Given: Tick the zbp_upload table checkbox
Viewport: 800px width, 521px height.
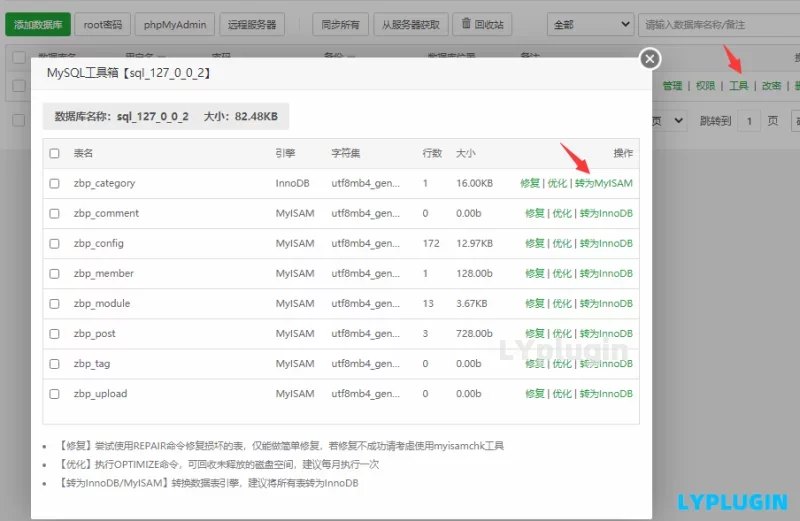Looking at the screenshot, I should pyautogui.click(x=55, y=394).
